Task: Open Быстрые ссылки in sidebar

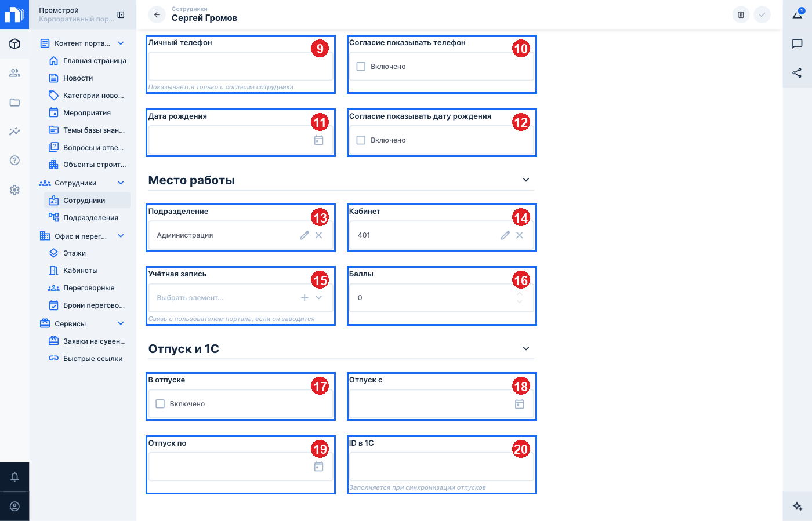Action: tap(88, 359)
